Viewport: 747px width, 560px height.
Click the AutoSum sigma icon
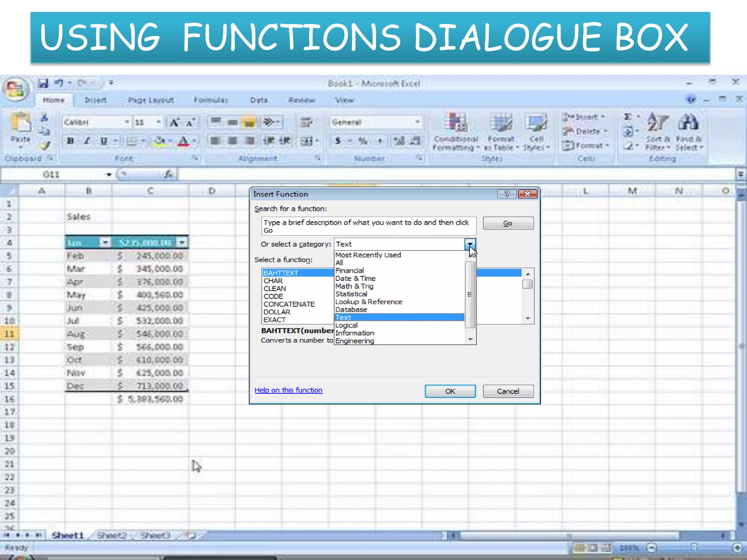click(x=628, y=117)
